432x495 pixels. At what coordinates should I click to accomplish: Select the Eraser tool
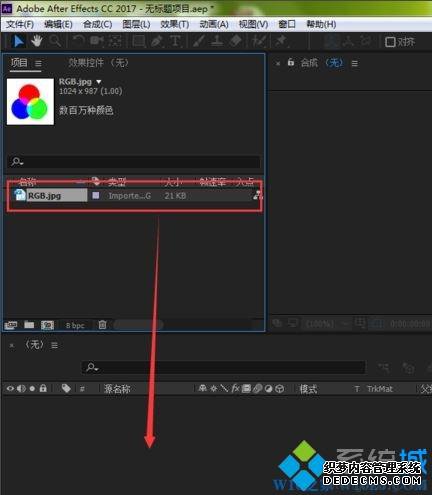[x=236, y=41]
